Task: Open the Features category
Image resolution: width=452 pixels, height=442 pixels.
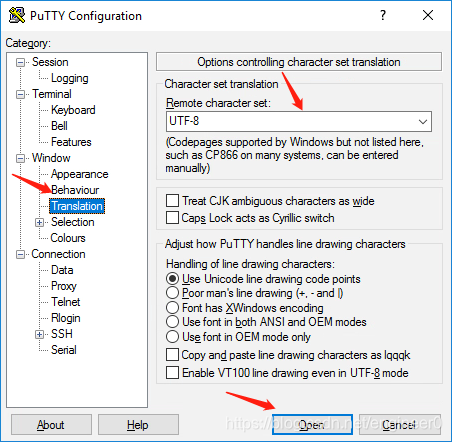Action: coord(71,142)
